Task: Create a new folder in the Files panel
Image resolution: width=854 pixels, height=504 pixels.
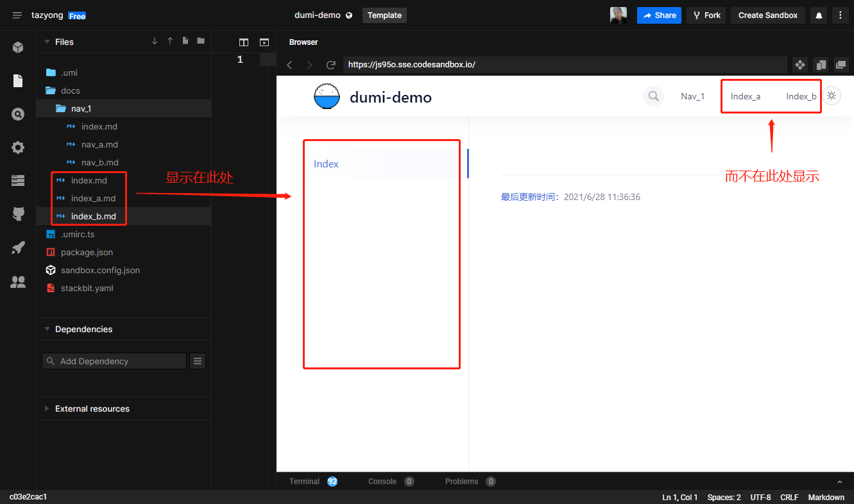Action: [x=200, y=40]
